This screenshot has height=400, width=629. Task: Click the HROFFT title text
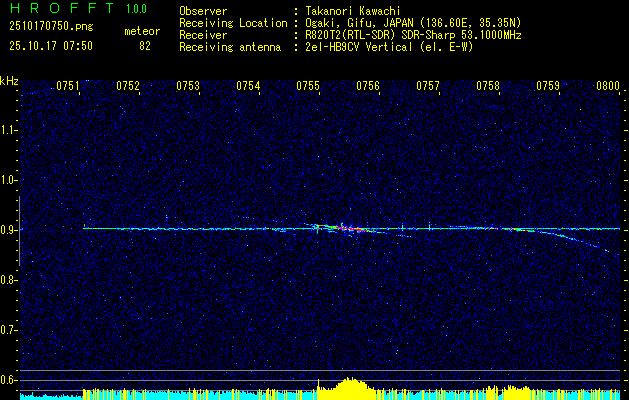[61, 8]
